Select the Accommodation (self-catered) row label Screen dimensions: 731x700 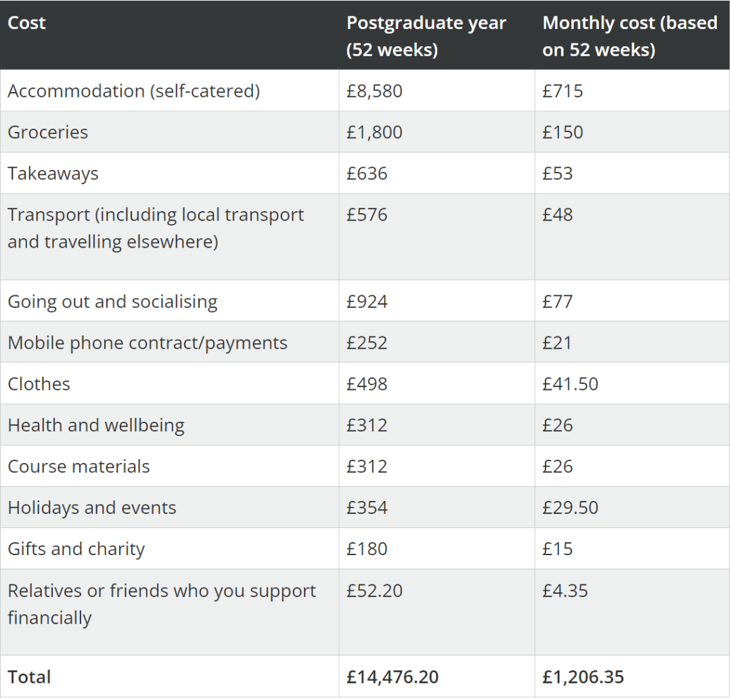pyautogui.click(x=134, y=91)
